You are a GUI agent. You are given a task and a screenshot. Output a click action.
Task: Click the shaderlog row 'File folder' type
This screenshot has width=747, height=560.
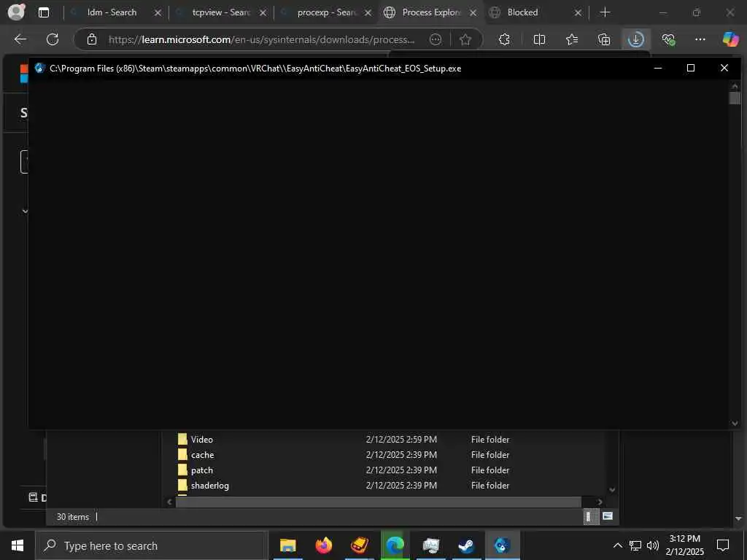(489, 485)
